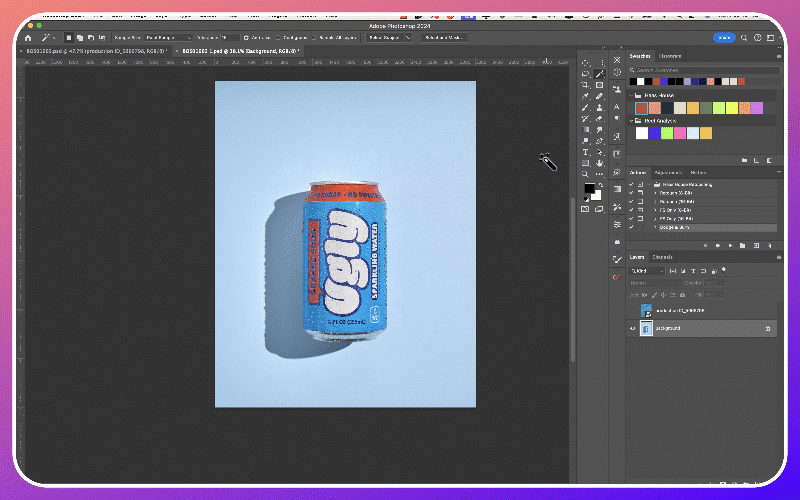Viewport: 800px width, 500px height.
Task: Toggle the Contiguous checkbox
Action: pyautogui.click(x=278, y=38)
